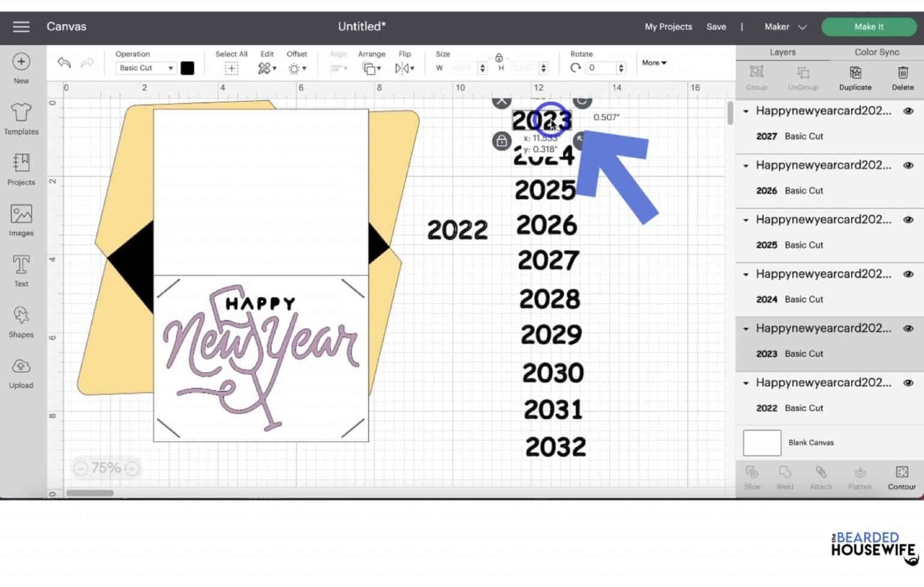Image resolution: width=924 pixels, height=587 pixels.
Task: Click the black color swatch in toolbar
Action: [187, 67]
